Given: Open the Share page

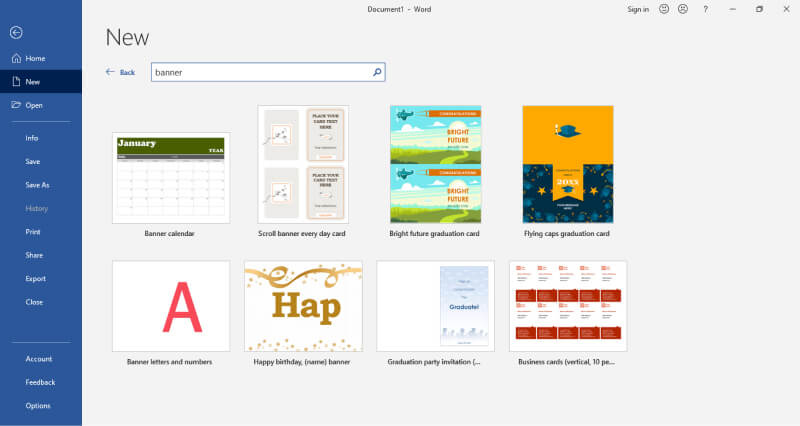Looking at the screenshot, I should pyautogui.click(x=34, y=255).
